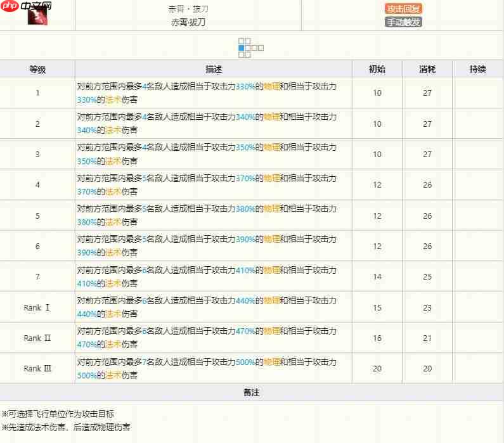Image resolution: width=504 pixels, height=443 pixels.
Task: Click the 持续 column header
Action: [x=477, y=69]
